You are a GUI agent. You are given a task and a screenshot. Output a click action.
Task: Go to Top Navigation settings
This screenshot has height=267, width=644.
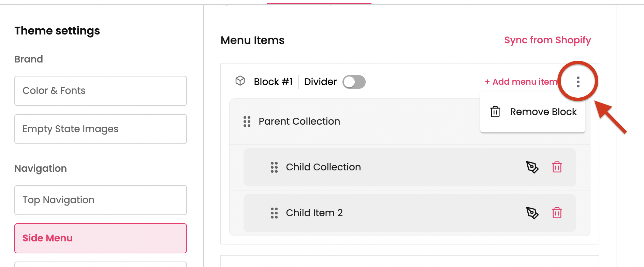(100, 200)
